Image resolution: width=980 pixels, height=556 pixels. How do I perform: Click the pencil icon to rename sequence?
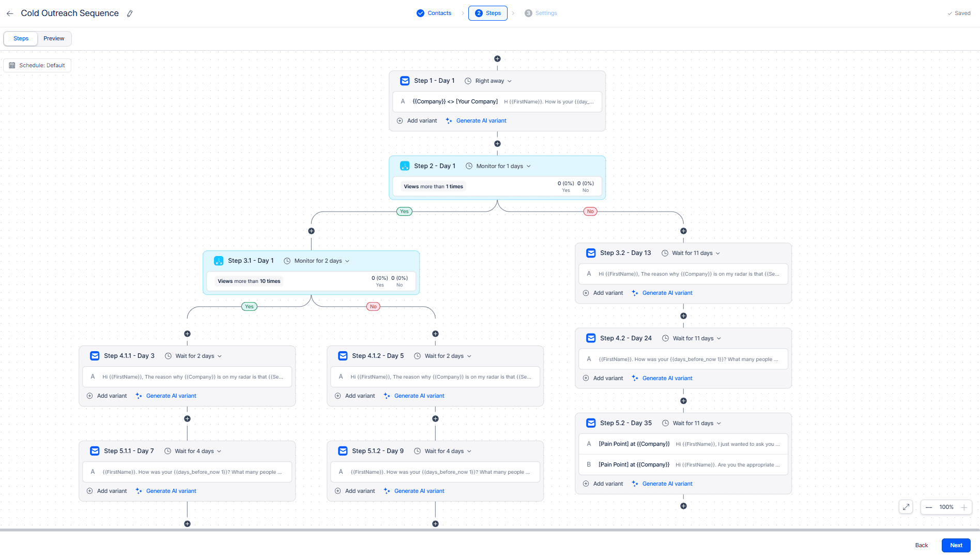[x=130, y=13]
